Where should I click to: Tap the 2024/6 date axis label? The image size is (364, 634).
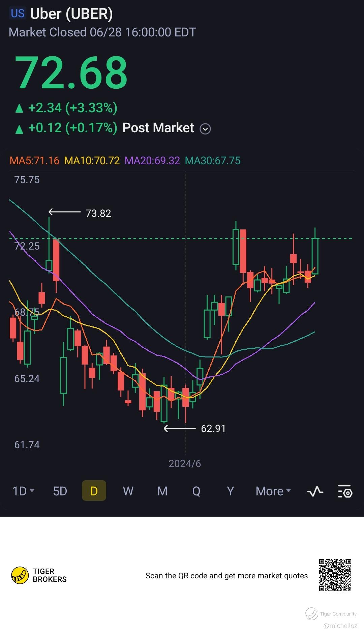click(185, 464)
